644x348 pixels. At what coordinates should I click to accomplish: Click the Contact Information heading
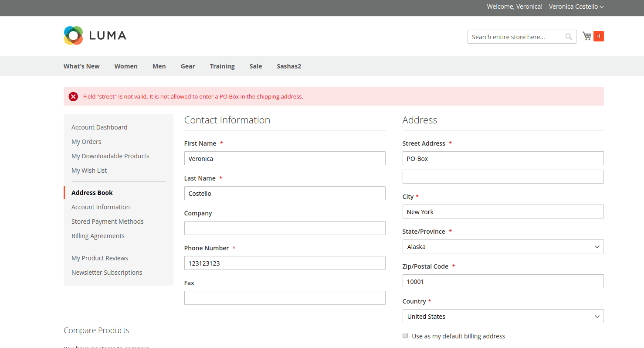click(227, 120)
